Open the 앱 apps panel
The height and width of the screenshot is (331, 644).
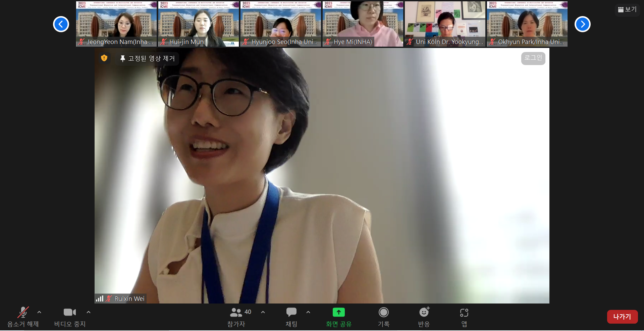464,317
